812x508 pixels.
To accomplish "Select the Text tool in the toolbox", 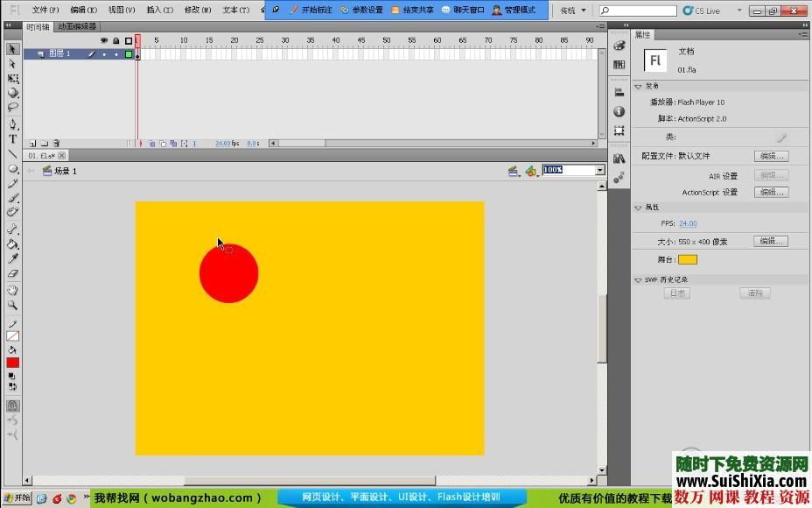I will (13, 138).
